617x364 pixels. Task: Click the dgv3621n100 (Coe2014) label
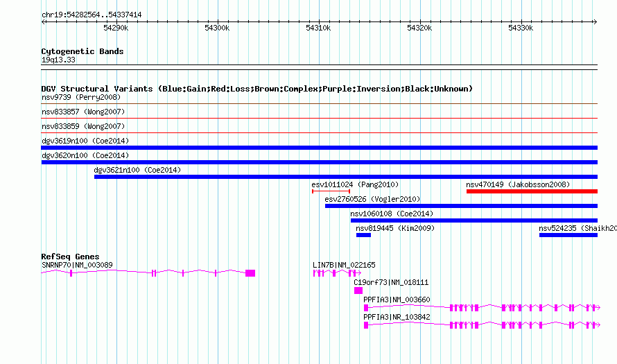[x=137, y=170]
